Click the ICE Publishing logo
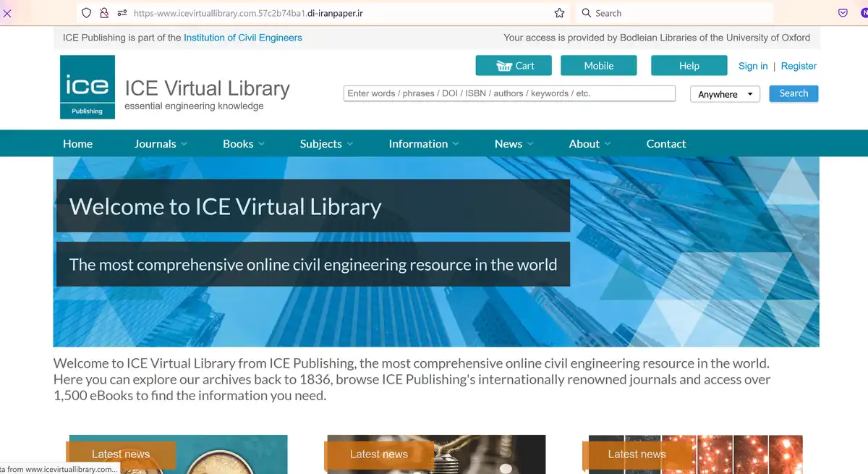The image size is (868, 474). tap(87, 87)
